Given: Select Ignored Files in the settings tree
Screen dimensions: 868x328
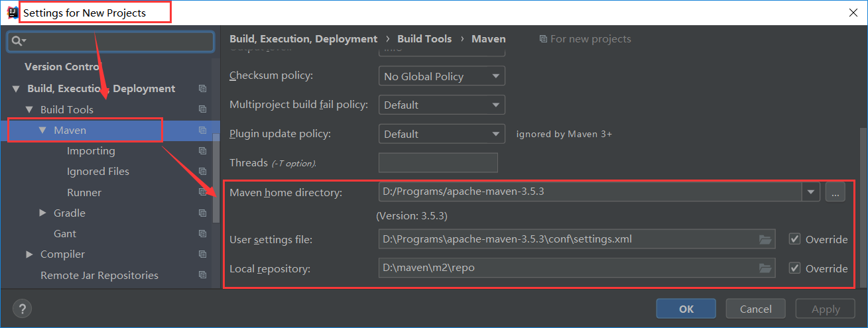Looking at the screenshot, I should coord(98,172).
